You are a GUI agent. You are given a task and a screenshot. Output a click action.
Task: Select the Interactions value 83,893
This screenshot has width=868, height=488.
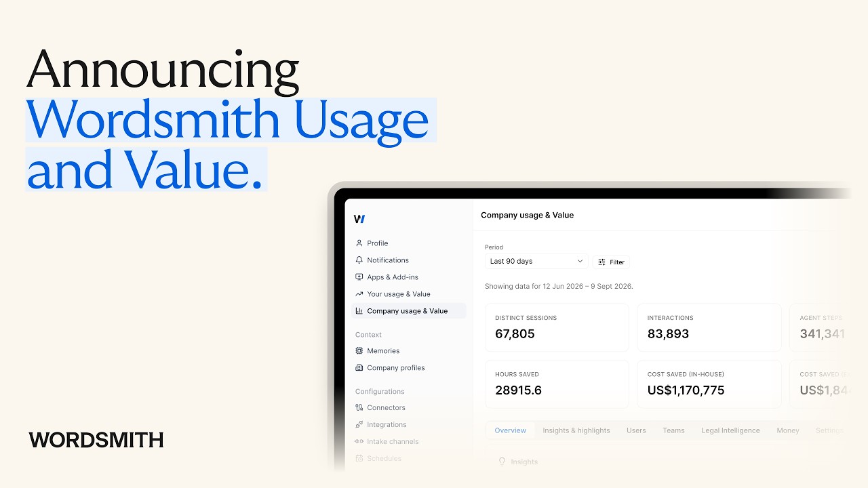coord(668,334)
